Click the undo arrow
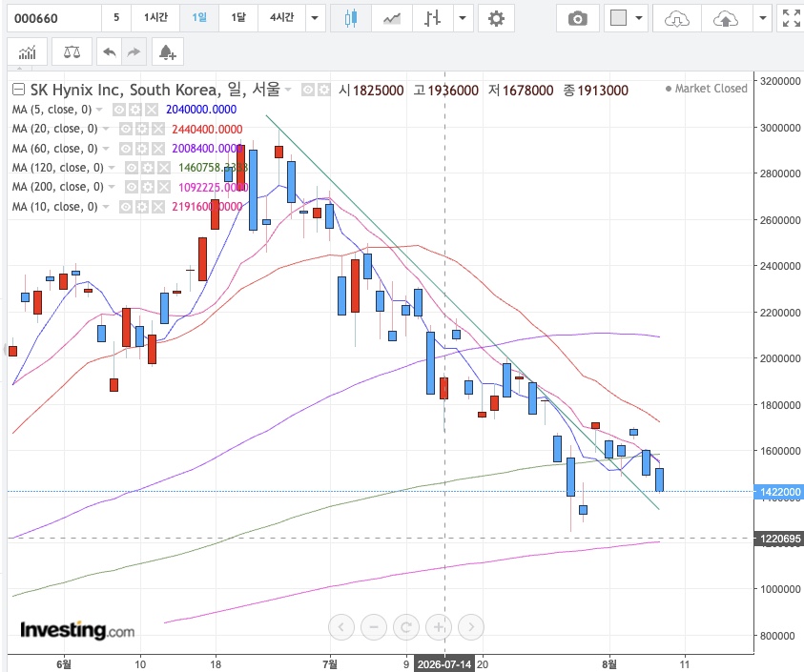Image resolution: width=804 pixels, height=672 pixels. [110, 51]
